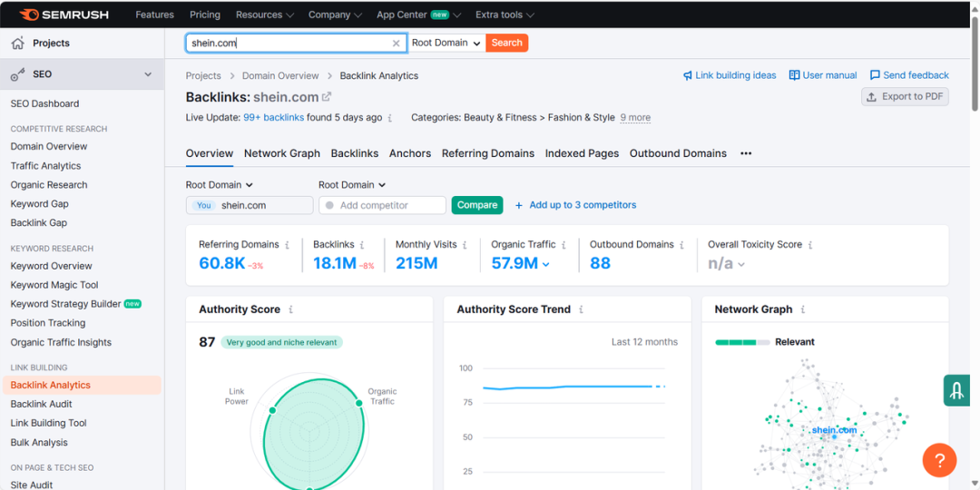Open Root Domain dropdown beside search box

tap(446, 44)
